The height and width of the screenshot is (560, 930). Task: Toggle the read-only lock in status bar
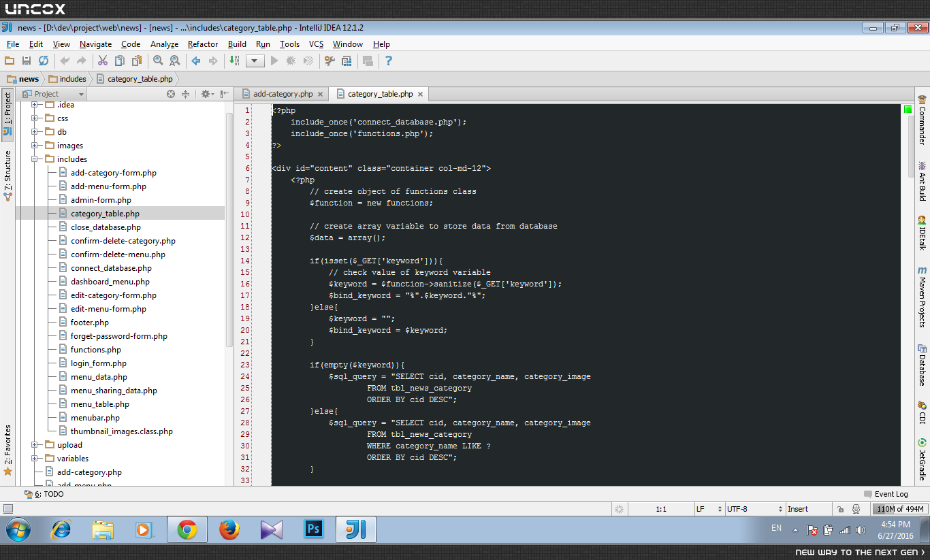[841, 509]
